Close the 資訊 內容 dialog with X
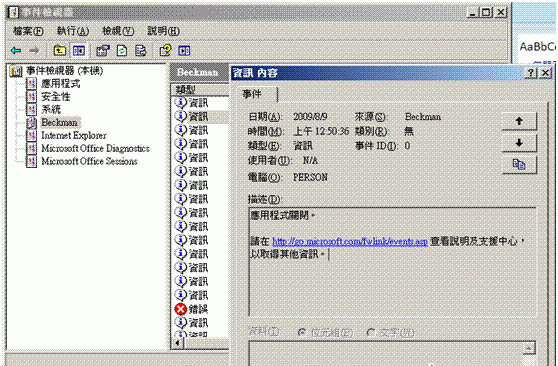 click(545, 73)
